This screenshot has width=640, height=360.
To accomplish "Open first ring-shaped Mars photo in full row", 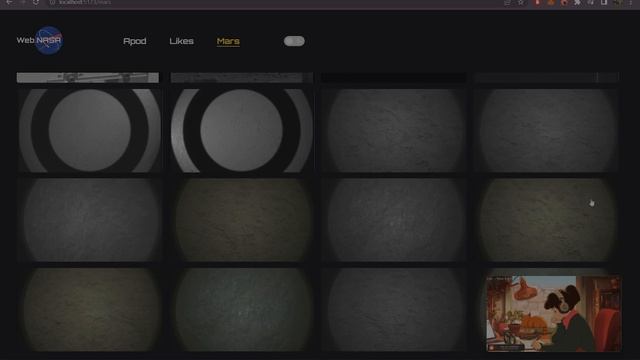I will [x=90, y=131].
